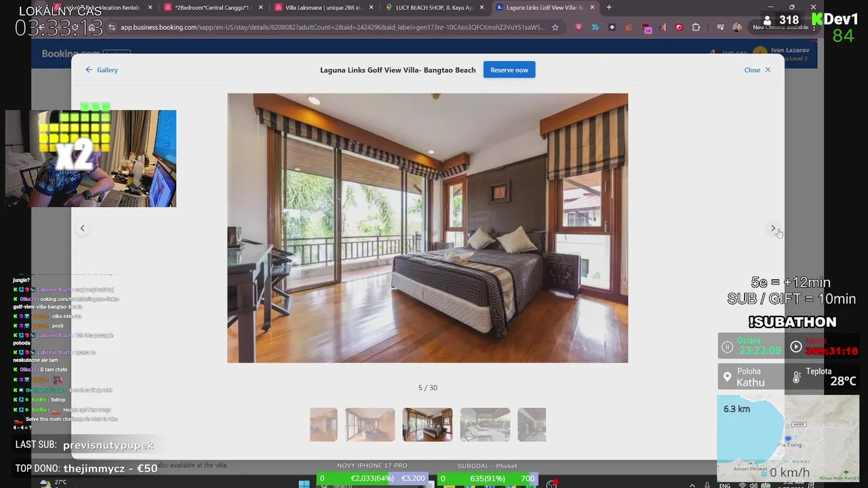The height and width of the screenshot is (488, 868).
Task: Click the SUBGOAL Phuket progress bar
Action: [487, 478]
